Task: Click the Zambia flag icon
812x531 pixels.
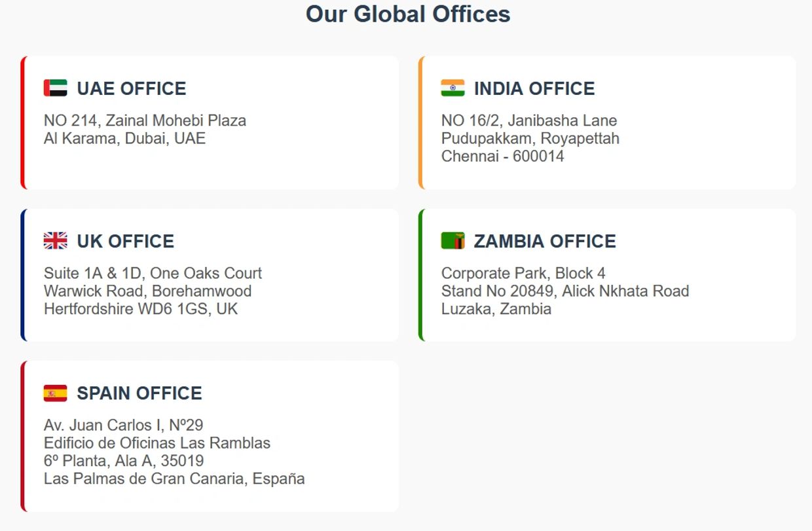Action: 452,240
